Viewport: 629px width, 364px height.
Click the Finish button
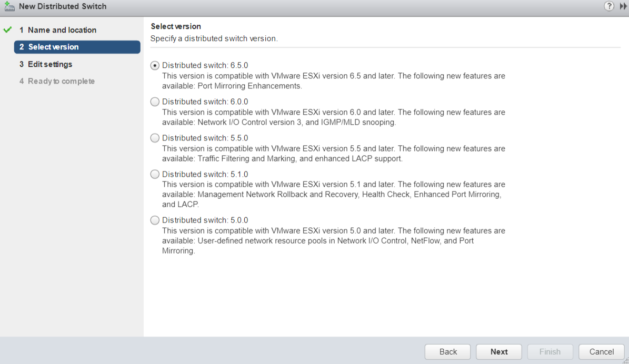[x=550, y=352]
